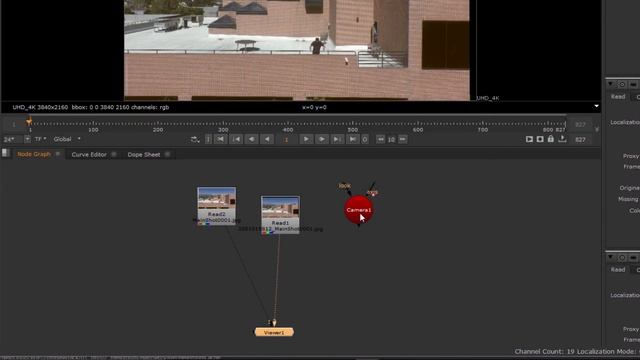Go to next keyframe

tap(337, 139)
